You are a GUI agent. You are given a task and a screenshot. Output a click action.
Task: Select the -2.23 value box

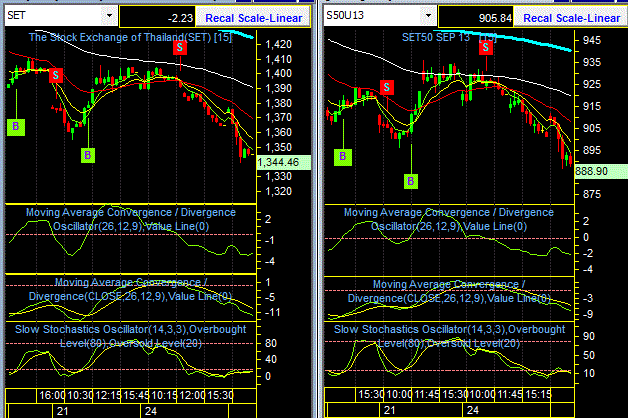pos(157,18)
